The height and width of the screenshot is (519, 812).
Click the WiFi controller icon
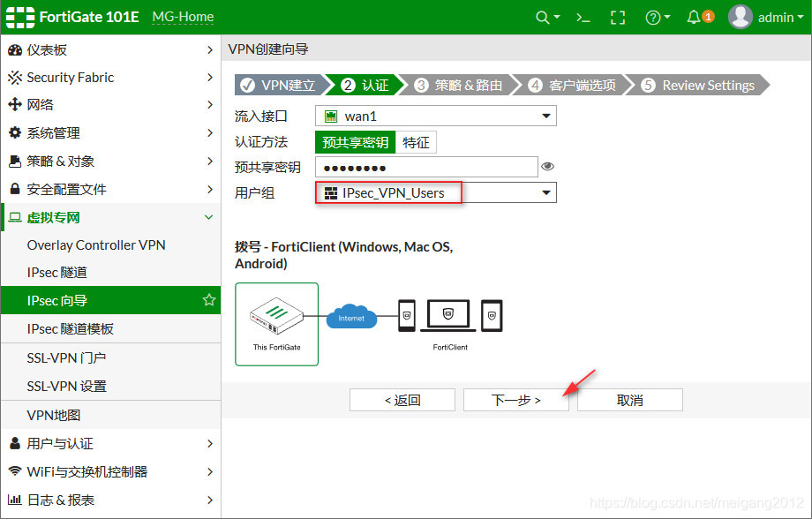15,471
